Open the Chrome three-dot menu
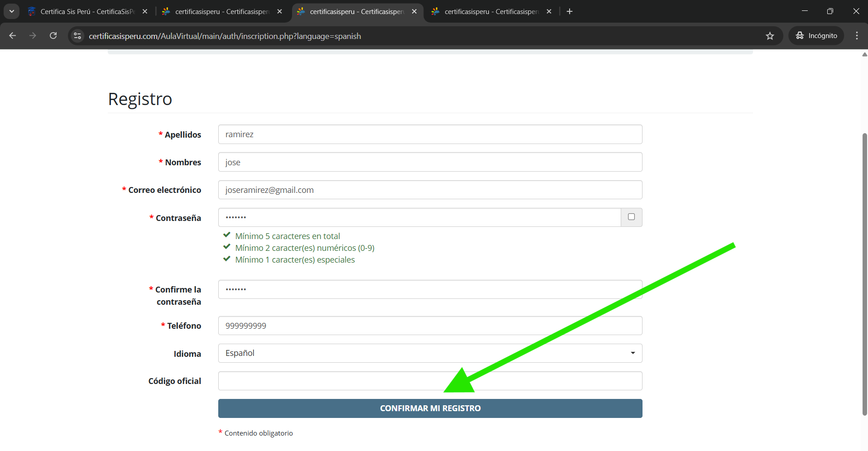Screen dimensions: 868x451 coord(857,36)
